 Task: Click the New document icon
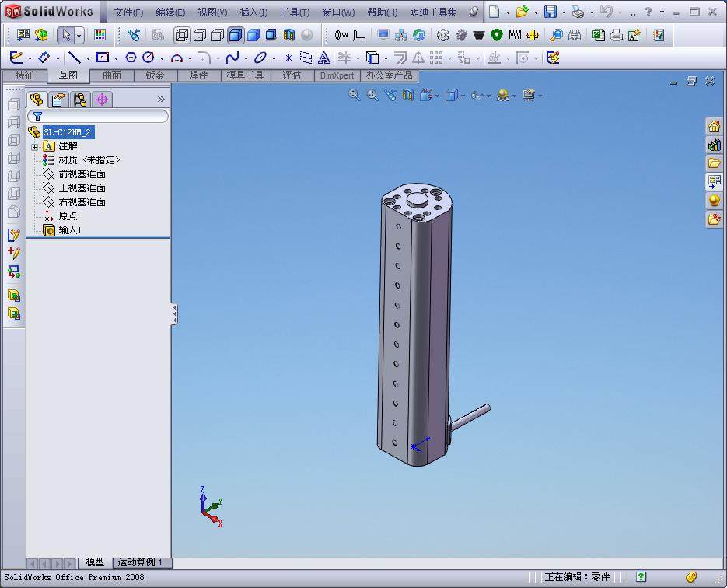tap(495, 12)
